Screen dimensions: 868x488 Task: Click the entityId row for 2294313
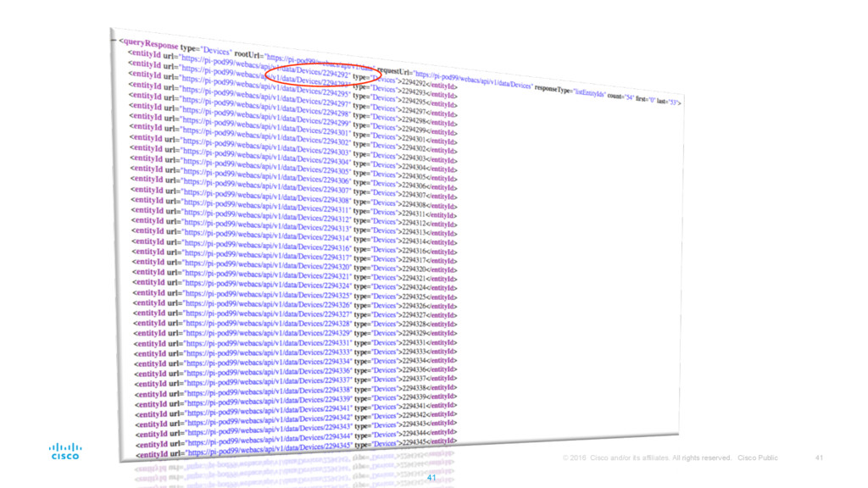294,229
